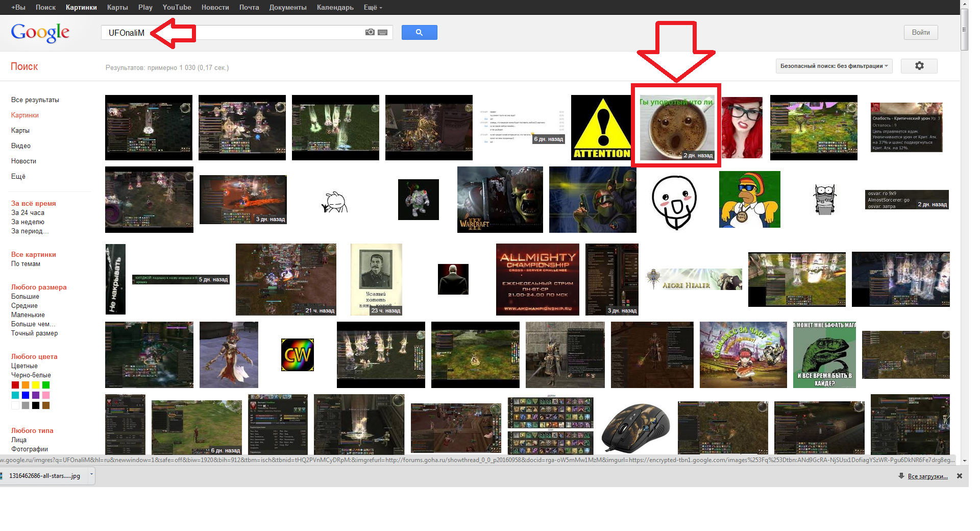
Task: Open the downloaded file options chevron
Action: (x=91, y=475)
